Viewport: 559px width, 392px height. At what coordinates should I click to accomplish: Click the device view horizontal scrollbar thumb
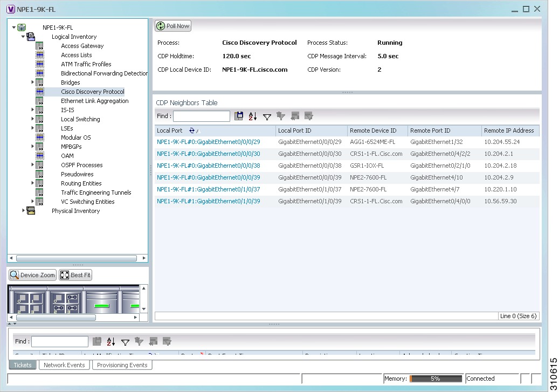pos(56,317)
